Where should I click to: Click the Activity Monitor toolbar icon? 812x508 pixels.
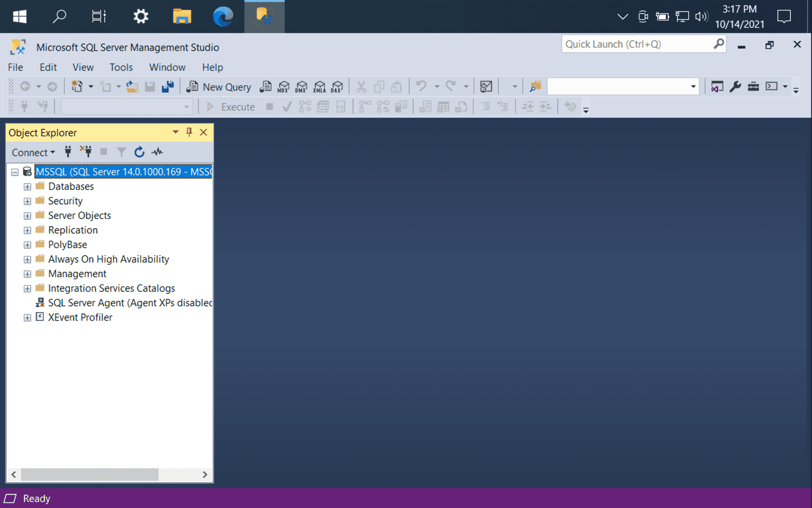(x=486, y=87)
